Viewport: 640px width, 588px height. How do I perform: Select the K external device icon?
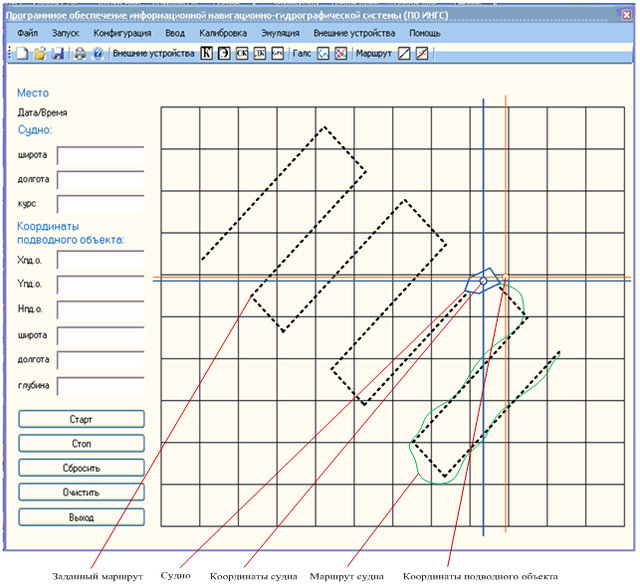pyautogui.click(x=207, y=53)
